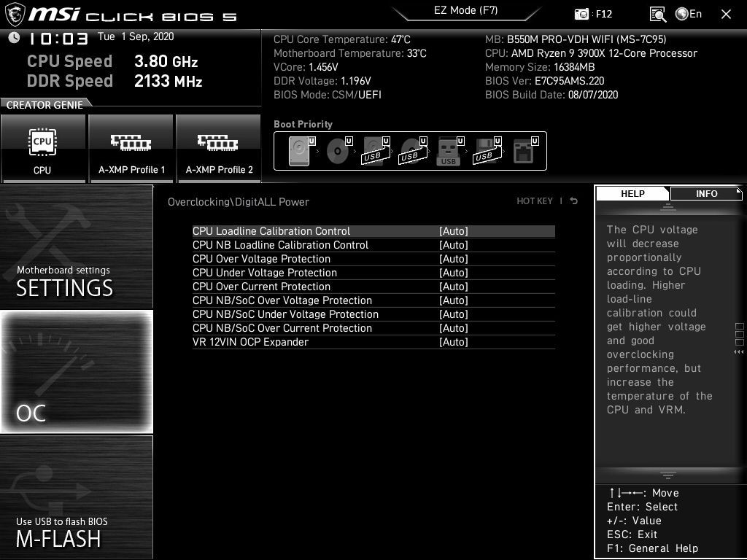
Task: Change VR 12VIN OCP Expander value
Action: pyautogui.click(x=454, y=341)
